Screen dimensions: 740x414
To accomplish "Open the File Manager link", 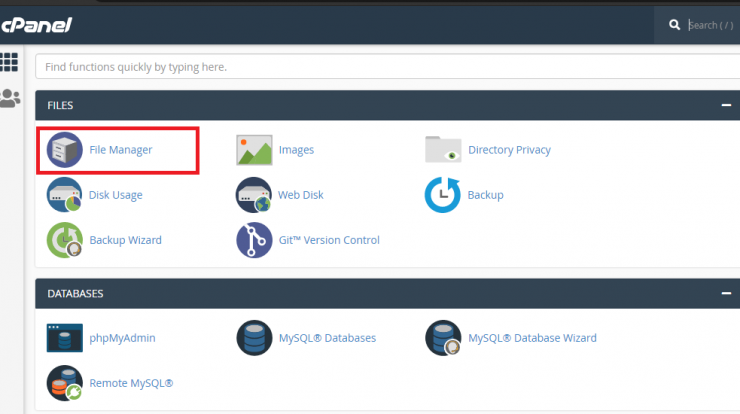I will click(x=121, y=150).
